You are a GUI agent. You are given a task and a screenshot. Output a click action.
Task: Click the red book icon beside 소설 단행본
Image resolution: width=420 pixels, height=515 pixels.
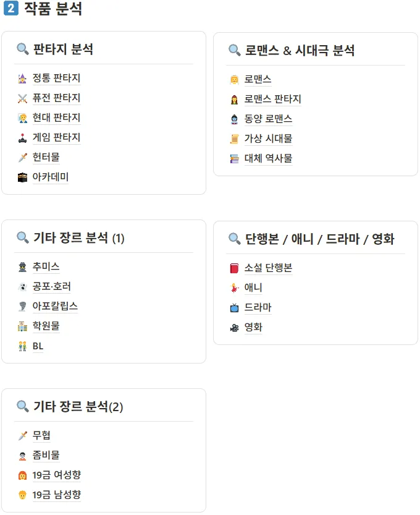click(235, 268)
